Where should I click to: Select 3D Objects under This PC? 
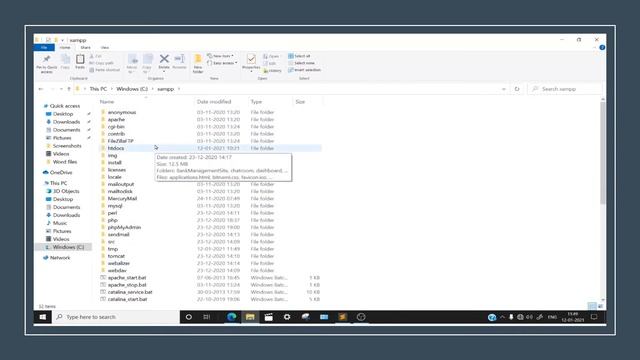click(63, 191)
